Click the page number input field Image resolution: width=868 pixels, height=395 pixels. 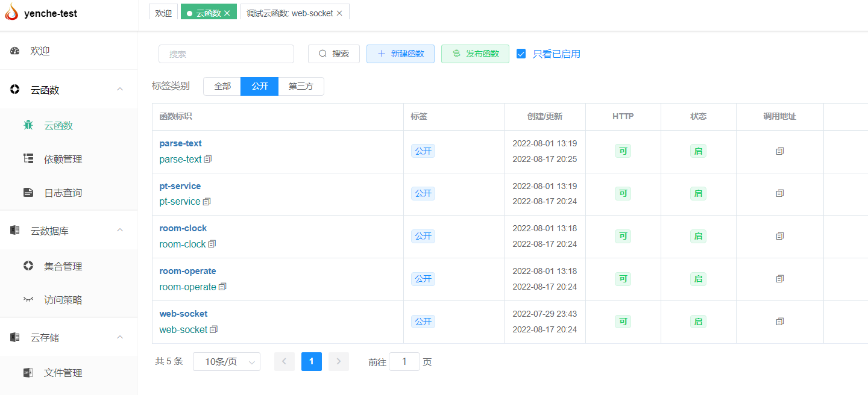click(404, 361)
